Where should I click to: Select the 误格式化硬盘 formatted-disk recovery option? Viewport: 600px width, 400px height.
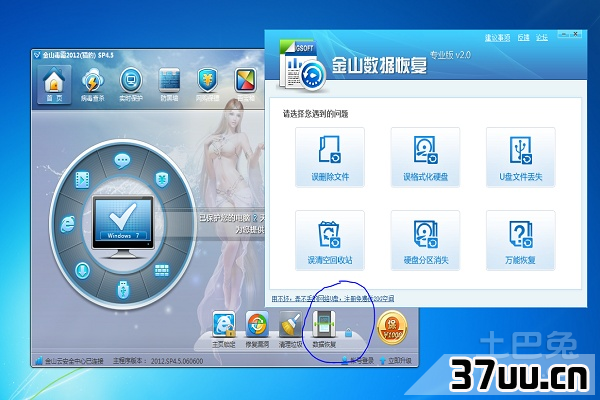click(x=425, y=157)
